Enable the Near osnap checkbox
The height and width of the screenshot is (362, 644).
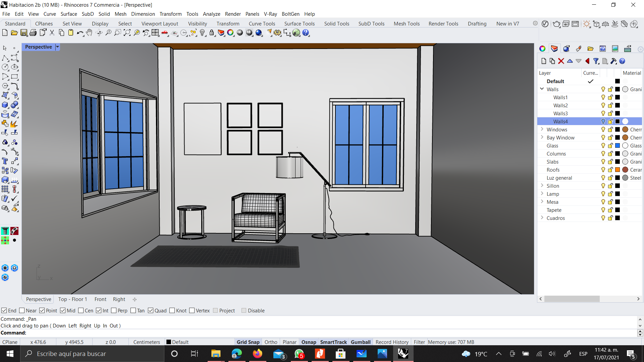(22, 310)
